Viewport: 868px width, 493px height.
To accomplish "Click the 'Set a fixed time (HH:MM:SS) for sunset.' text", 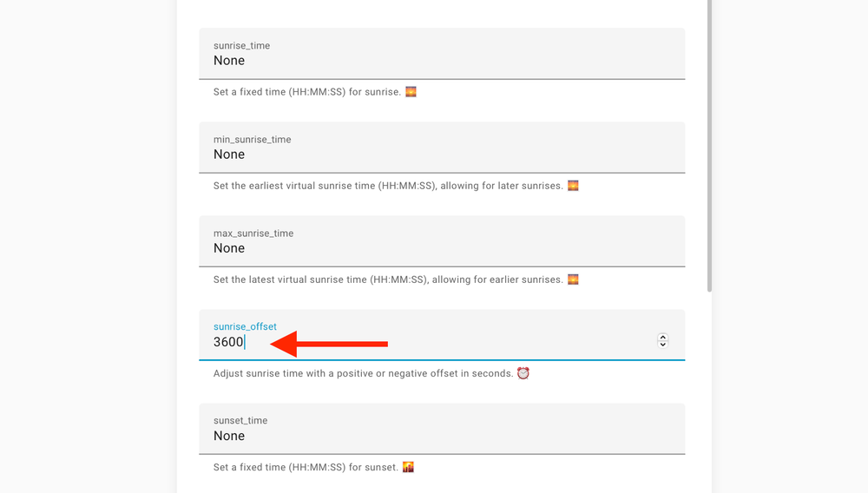I will point(306,468).
